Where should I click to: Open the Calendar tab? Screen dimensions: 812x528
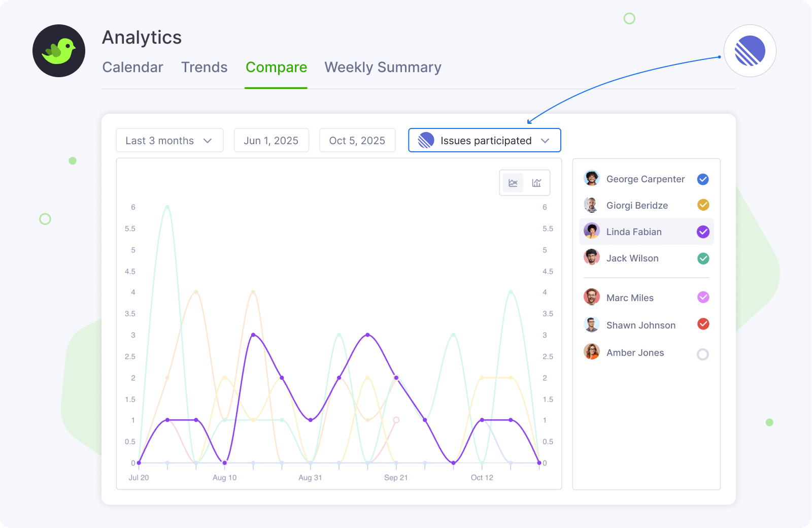tap(132, 68)
